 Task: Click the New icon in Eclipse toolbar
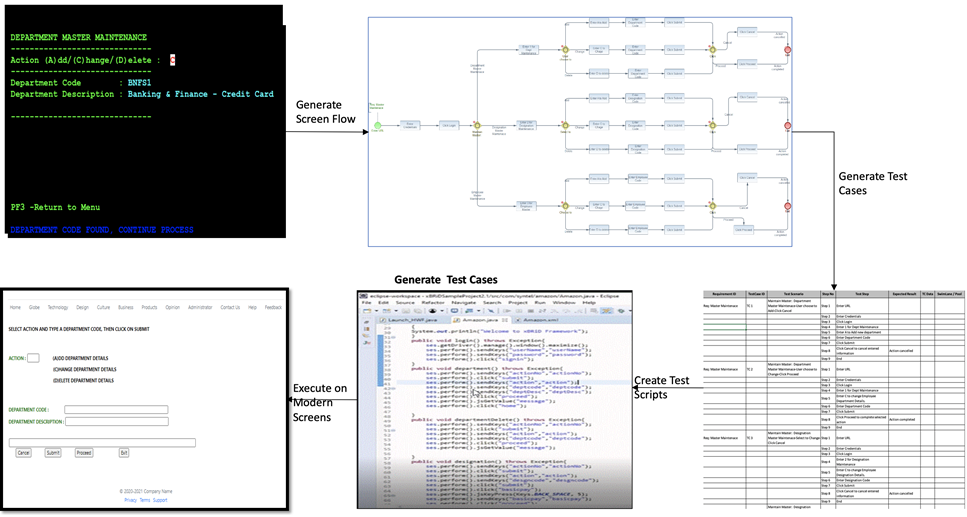(x=367, y=311)
